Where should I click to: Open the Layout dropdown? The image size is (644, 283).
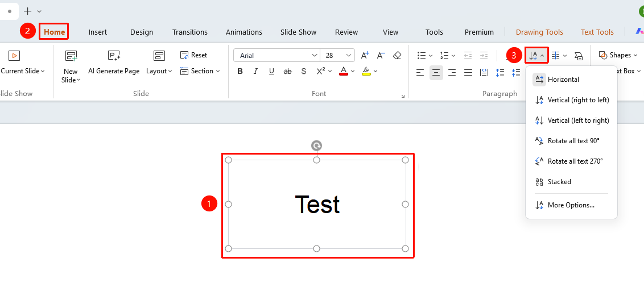[159, 62]
